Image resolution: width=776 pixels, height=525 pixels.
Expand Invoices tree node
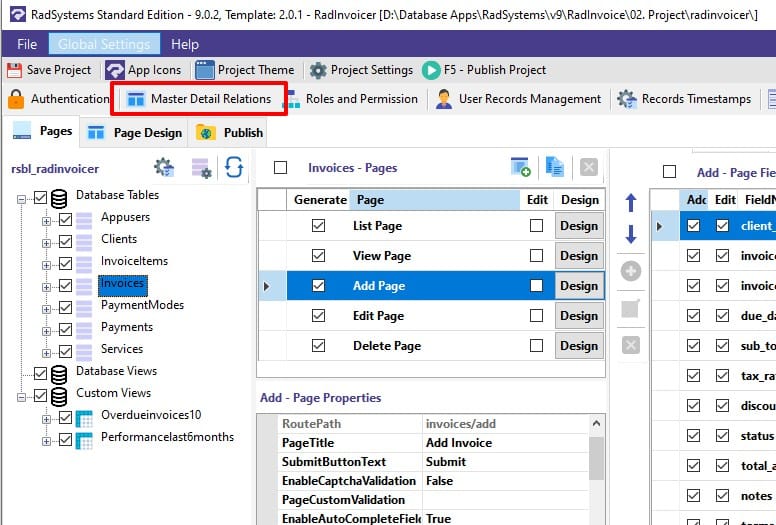47,287
